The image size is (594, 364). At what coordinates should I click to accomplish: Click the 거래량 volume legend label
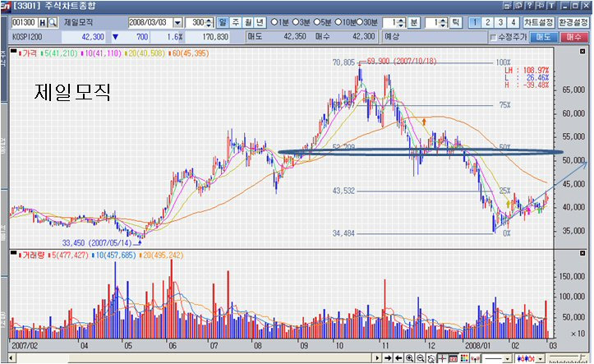(x=33, y=256)
